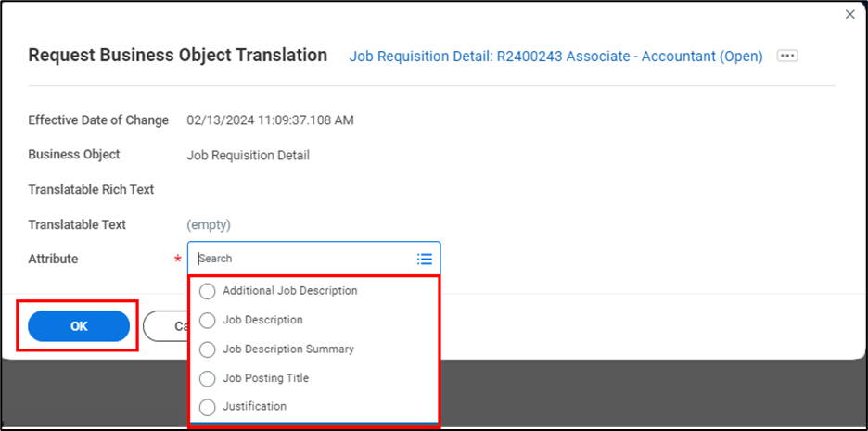Open related actions ellipsis beside requisition link

pyautogui.click(x=787, y=57)
